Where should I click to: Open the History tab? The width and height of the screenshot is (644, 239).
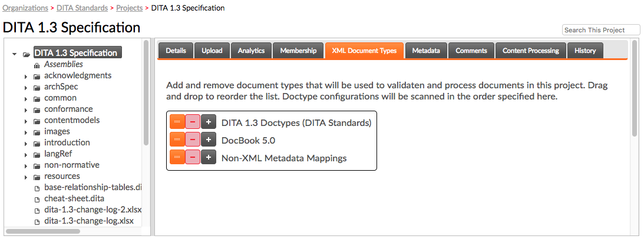click(x=585, y=51)
